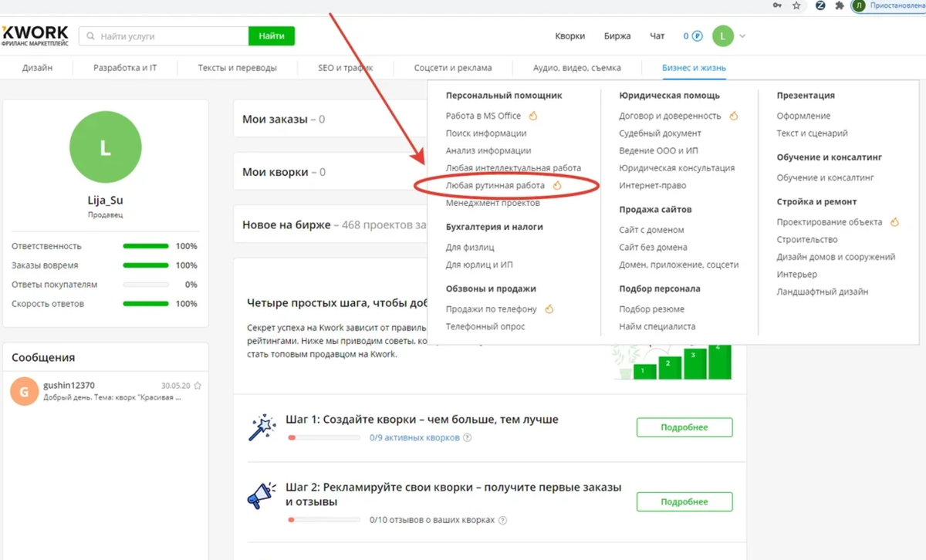926x560 pixels.
Task: Open the Разработка и IT category
Action: (125, 68)
